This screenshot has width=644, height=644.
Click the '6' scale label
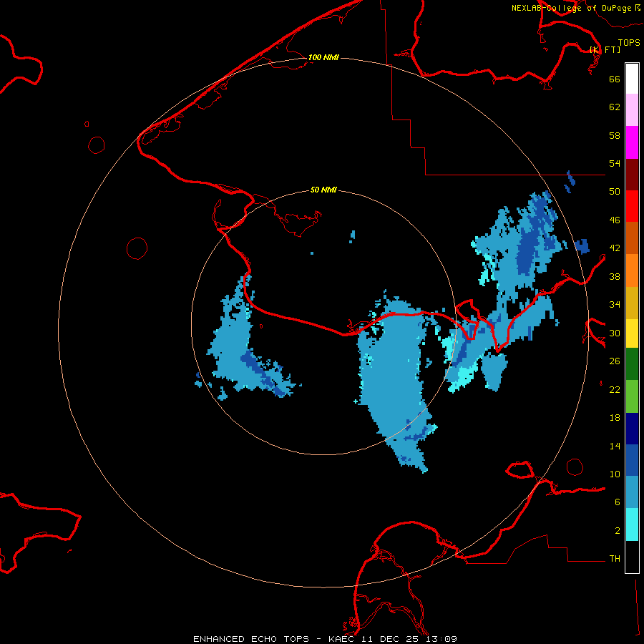click(x=618, y=502)
